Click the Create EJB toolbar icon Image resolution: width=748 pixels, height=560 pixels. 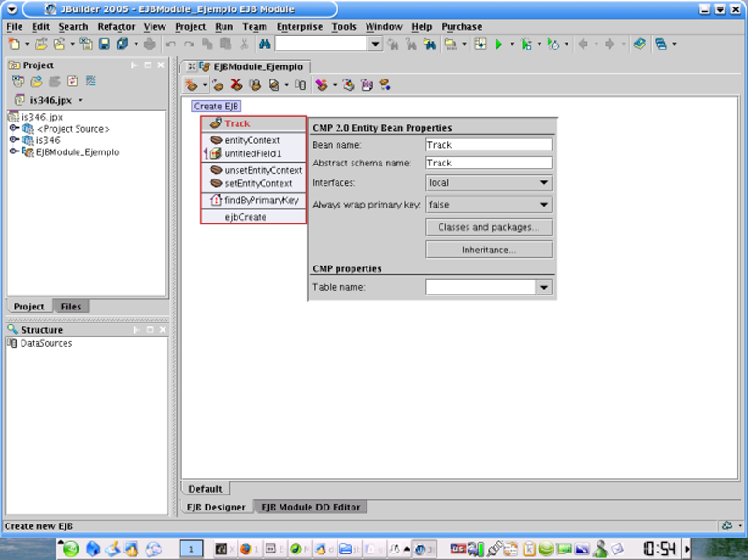[x=192, y=85]
